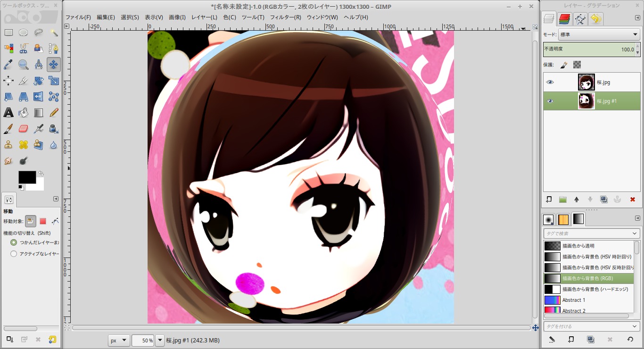644x349 pixels.
Task: Select the Clone stamp tool
Action: click(8, 145)
